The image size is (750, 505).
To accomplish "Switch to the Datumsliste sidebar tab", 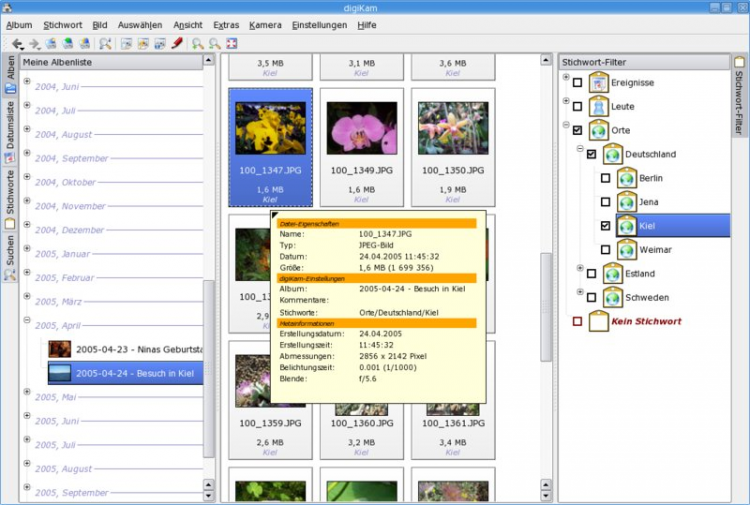I will click(10, 133).
